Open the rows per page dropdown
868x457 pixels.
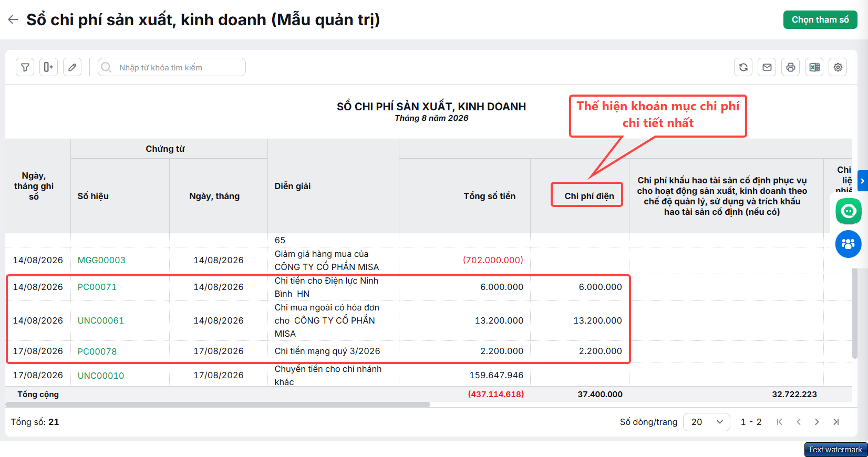point(706,422)
